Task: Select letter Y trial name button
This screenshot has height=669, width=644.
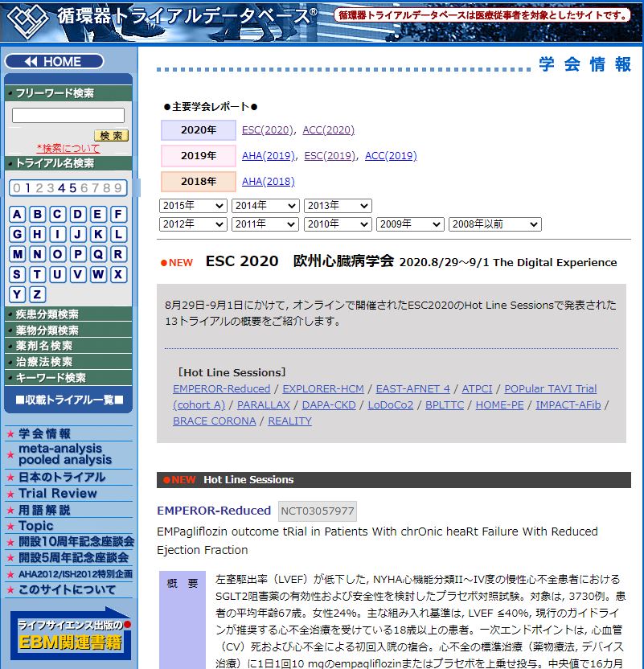Action: click(x=17, y=294)
